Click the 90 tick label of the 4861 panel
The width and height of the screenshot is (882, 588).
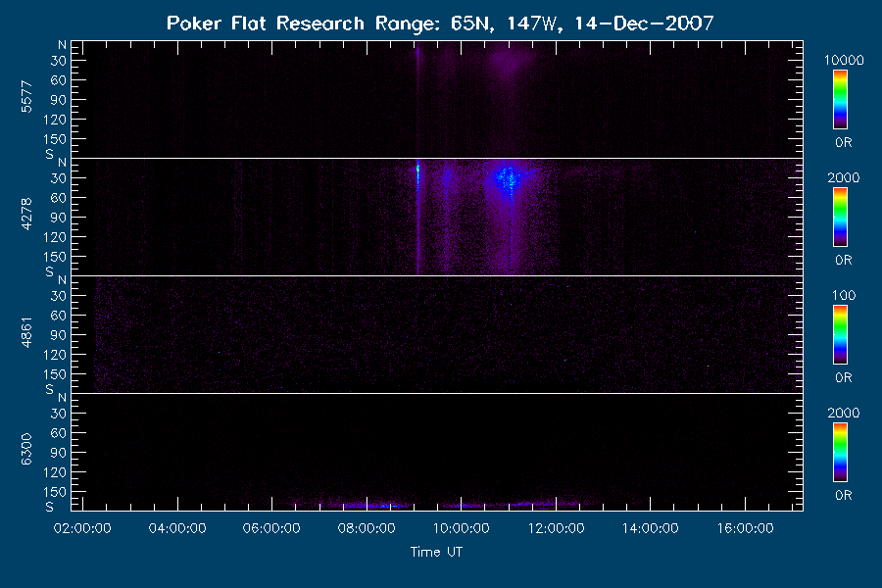coord(59,335)
